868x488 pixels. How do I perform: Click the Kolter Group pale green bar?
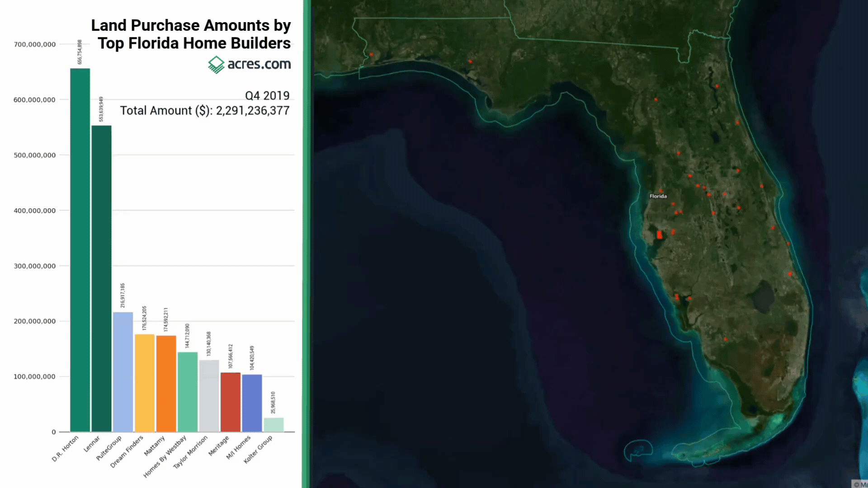274,425
